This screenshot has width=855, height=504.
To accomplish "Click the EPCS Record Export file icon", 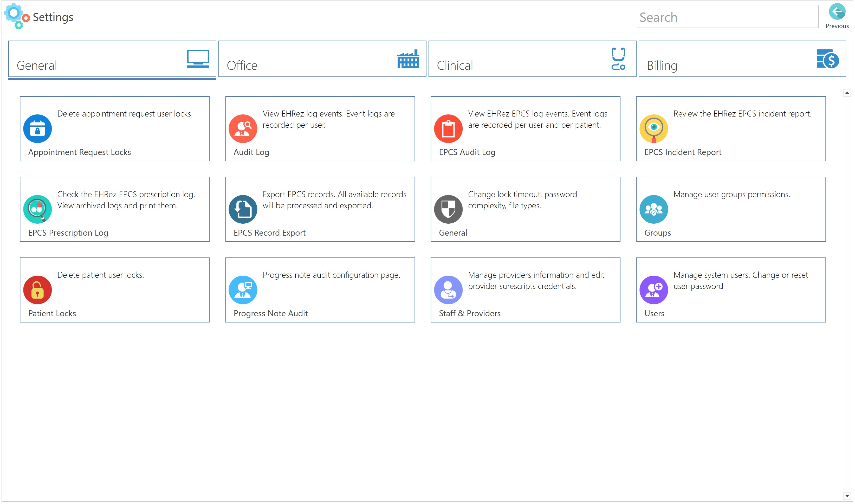I will (243, 209).
